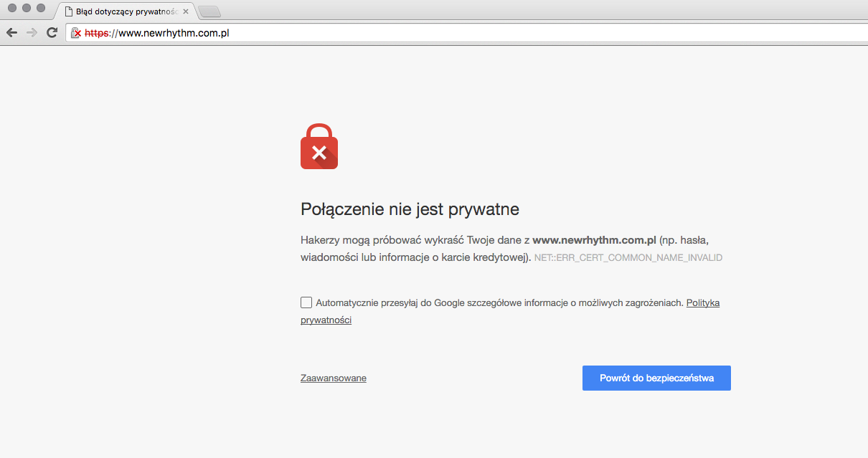Viewport: 868px width, 458px height.
Task: Close the browser window with red button
Action: (x=12, y=8)
